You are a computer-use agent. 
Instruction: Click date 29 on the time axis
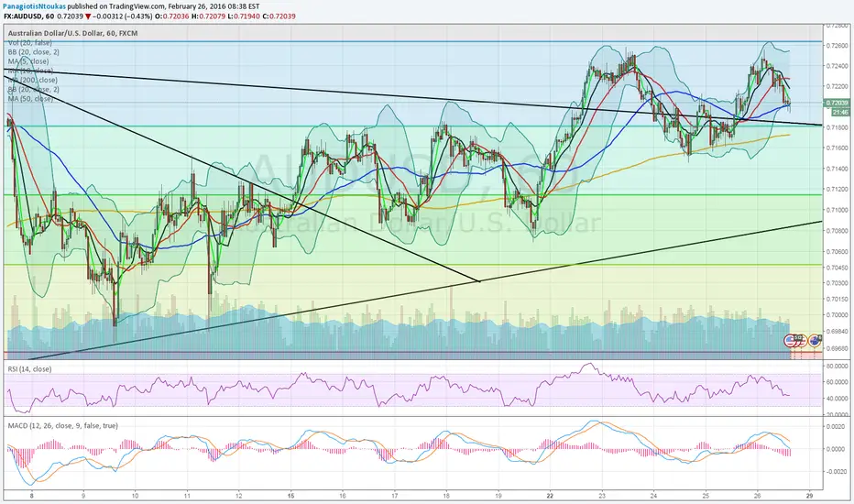tap(809, 496)
